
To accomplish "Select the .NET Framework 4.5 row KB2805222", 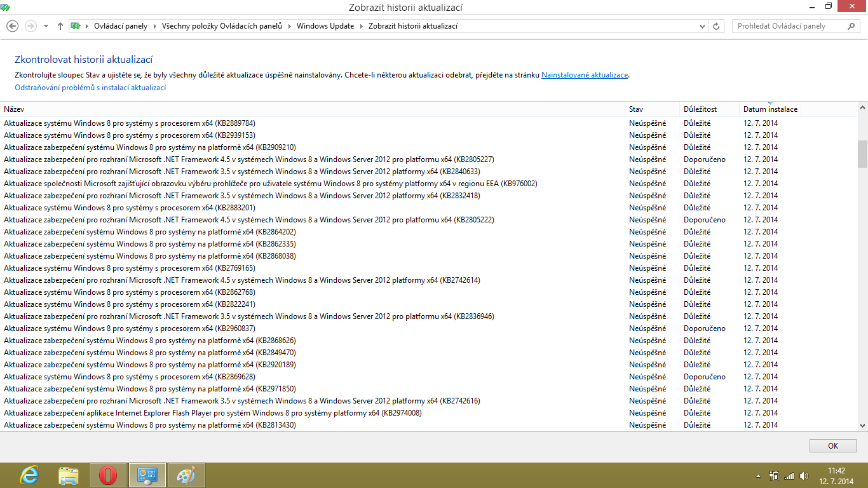I will [x=428, y=220].
